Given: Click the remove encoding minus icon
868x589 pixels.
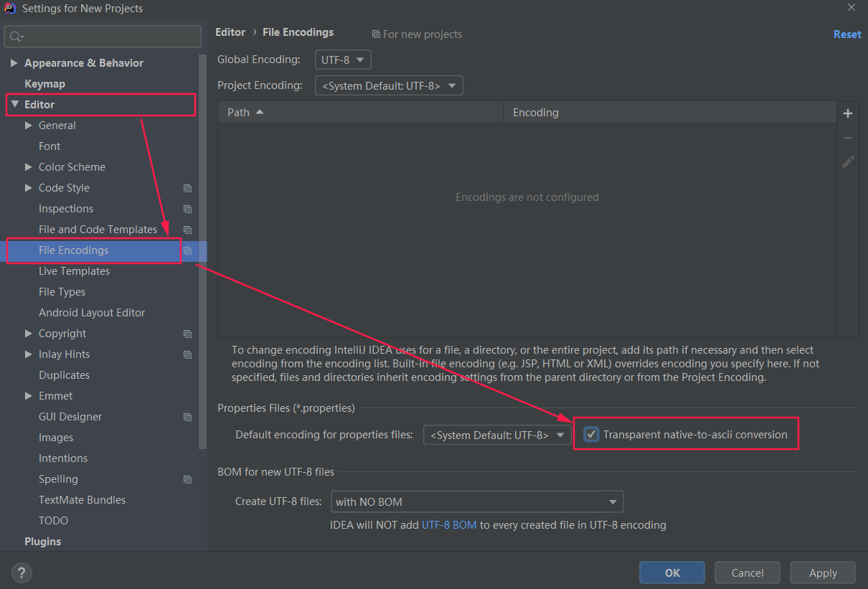Looking at the screenshot, I should 848,138.
